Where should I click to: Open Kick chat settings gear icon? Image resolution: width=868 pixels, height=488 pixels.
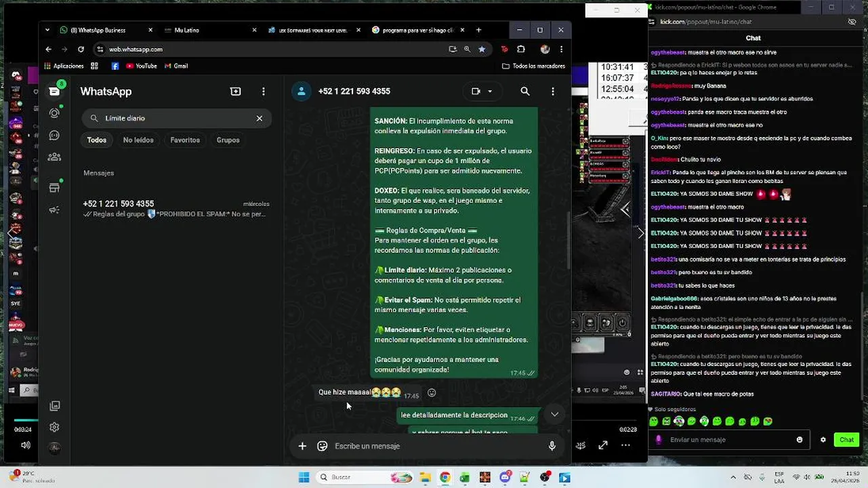click(x=823, y=440)
